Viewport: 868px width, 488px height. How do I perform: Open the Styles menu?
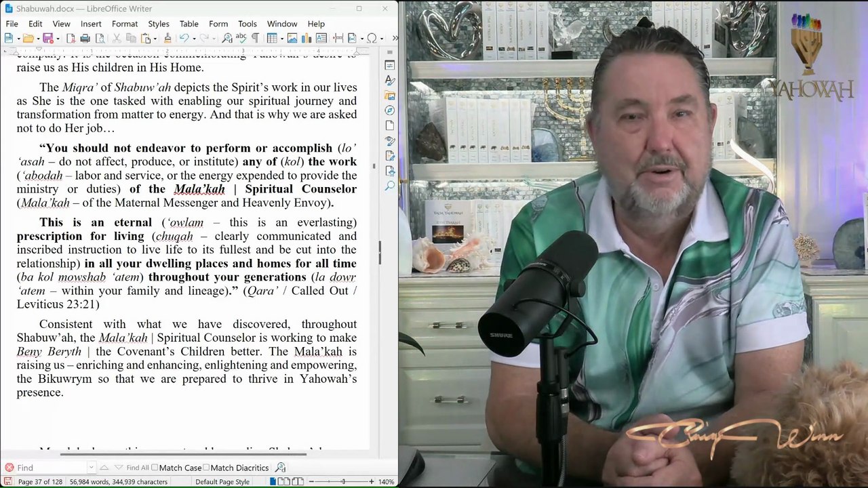pos(159,24)
